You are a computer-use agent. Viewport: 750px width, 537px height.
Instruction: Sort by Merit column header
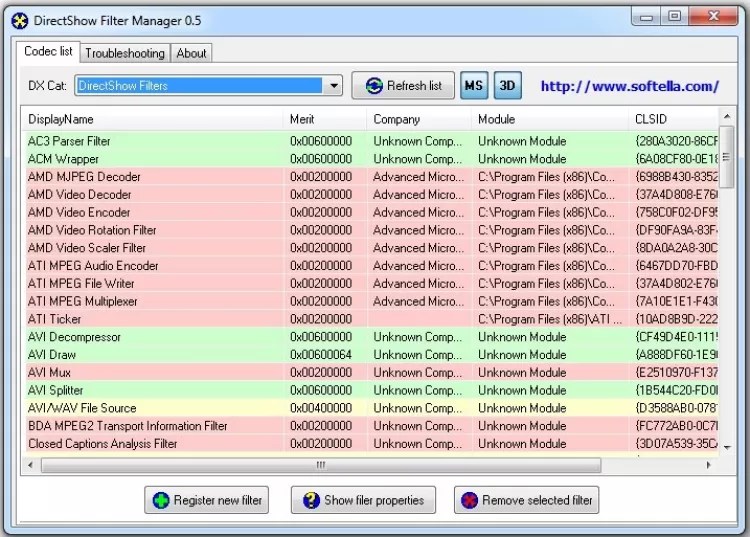[x=325, y=119]
